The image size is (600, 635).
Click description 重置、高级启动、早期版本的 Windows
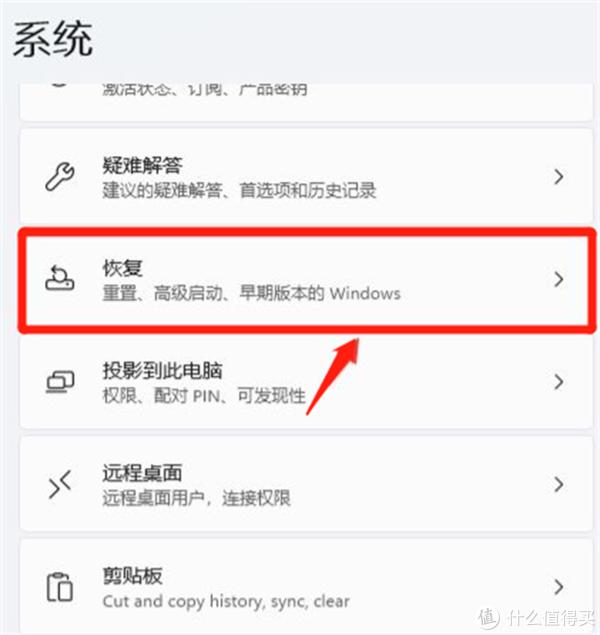(251, 293)
